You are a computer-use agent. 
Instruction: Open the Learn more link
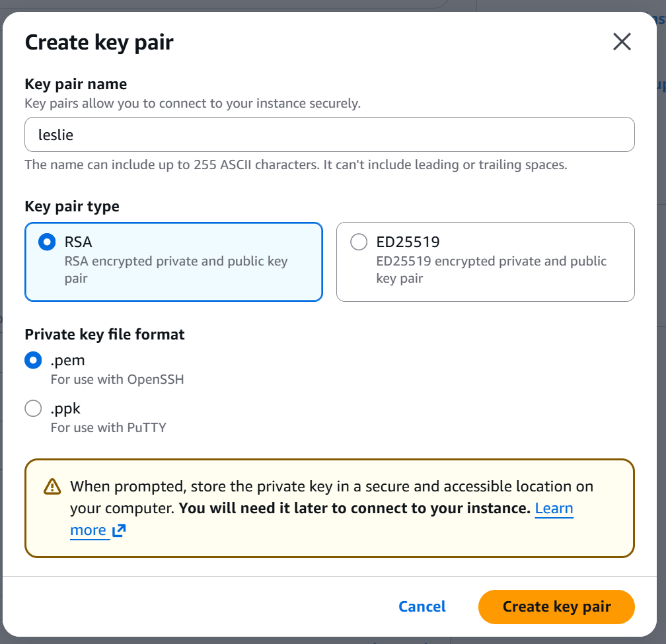pyautogui.click(x=554, y=509)
